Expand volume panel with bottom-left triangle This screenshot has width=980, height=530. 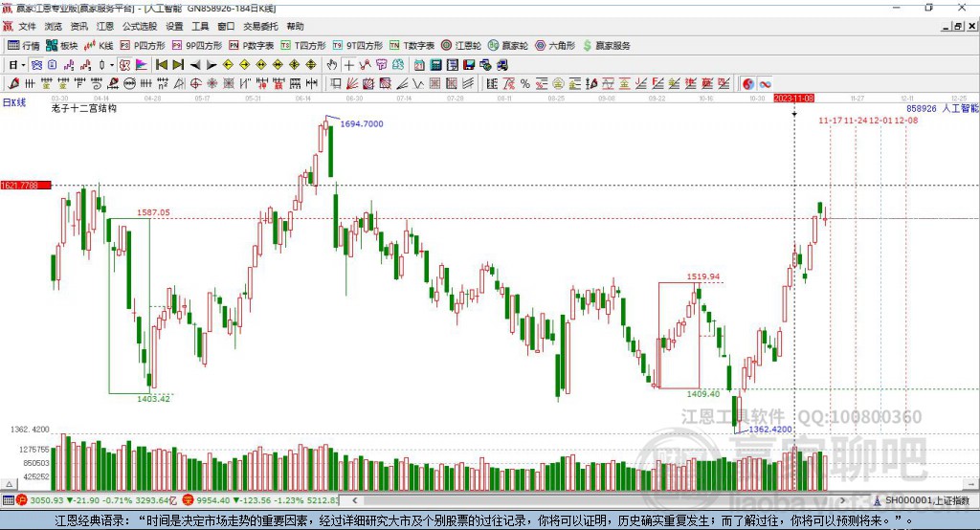(x=9, y=484)
